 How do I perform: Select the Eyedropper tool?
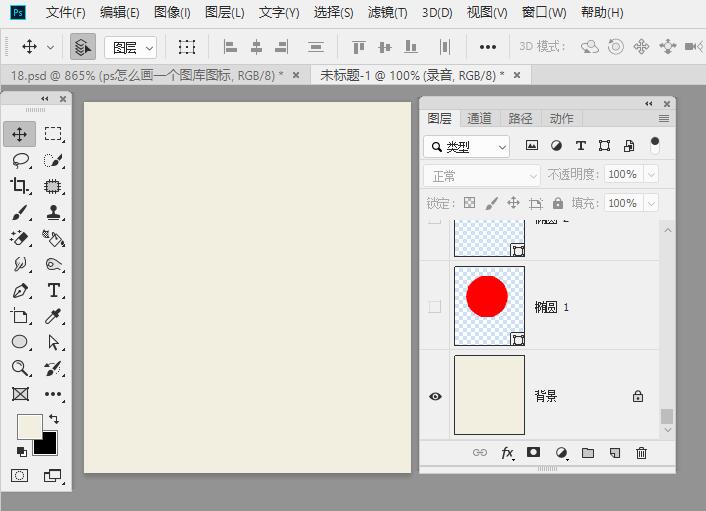pos(53,317)
